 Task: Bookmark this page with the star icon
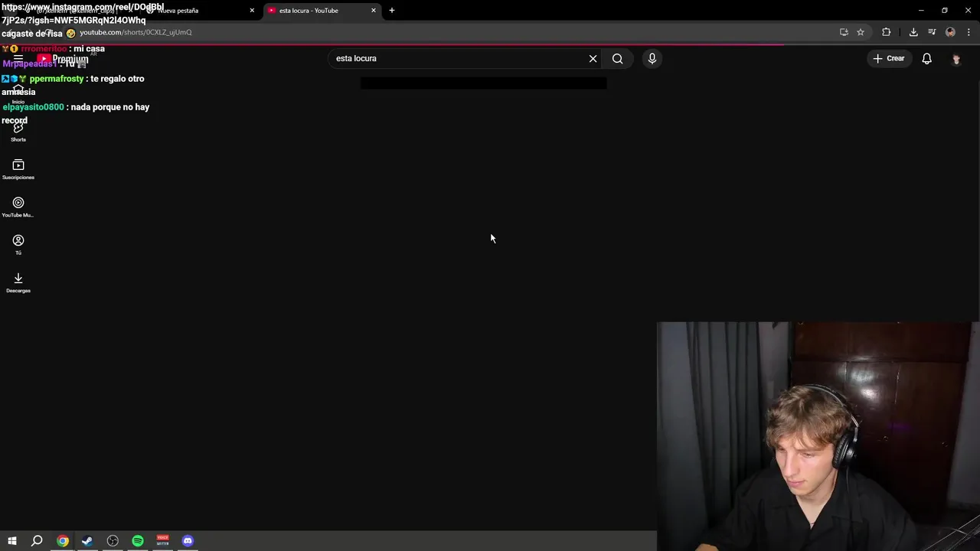(x=861, y=32)
